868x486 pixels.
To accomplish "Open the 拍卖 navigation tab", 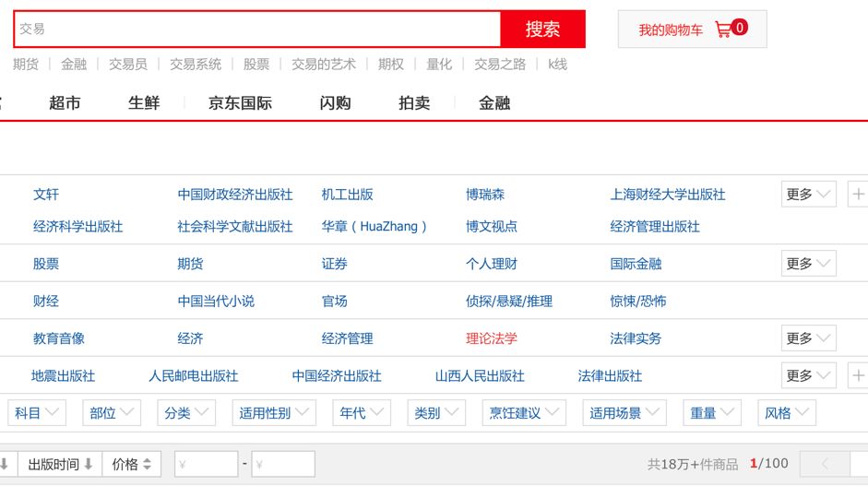I will (414, 103).
